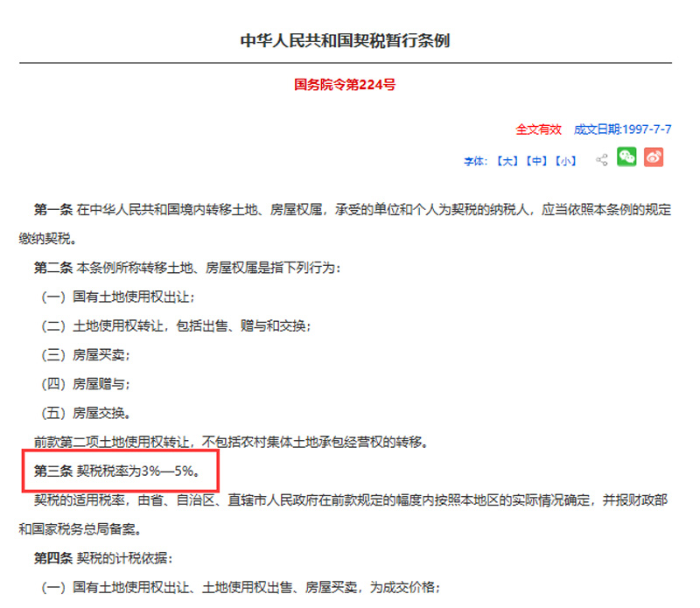Select the line 和国家税务总局备案
Viewport: 700px width, 608px height.
tap(80, 529)
